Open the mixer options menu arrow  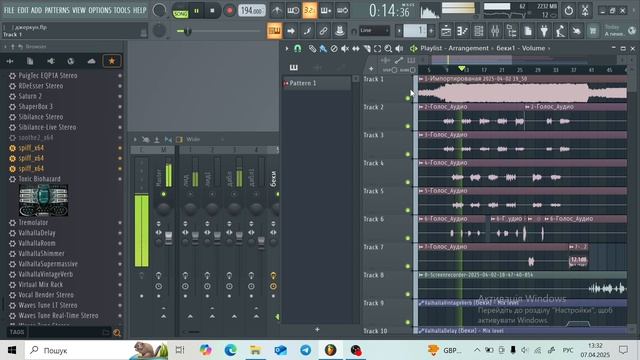coord(135,140)
